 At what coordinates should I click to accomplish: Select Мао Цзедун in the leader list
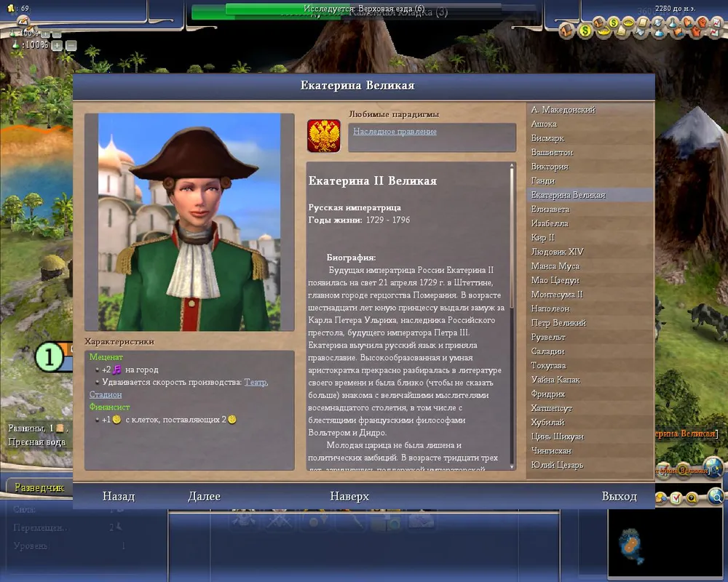[590, 280]
